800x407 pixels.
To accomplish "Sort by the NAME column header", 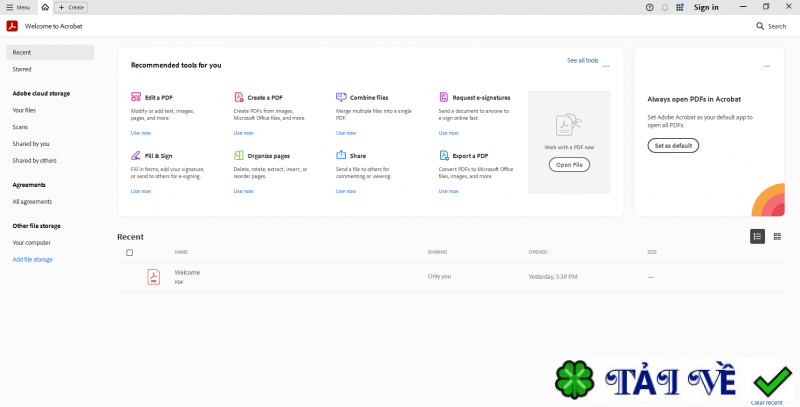I will pos(181,252).
